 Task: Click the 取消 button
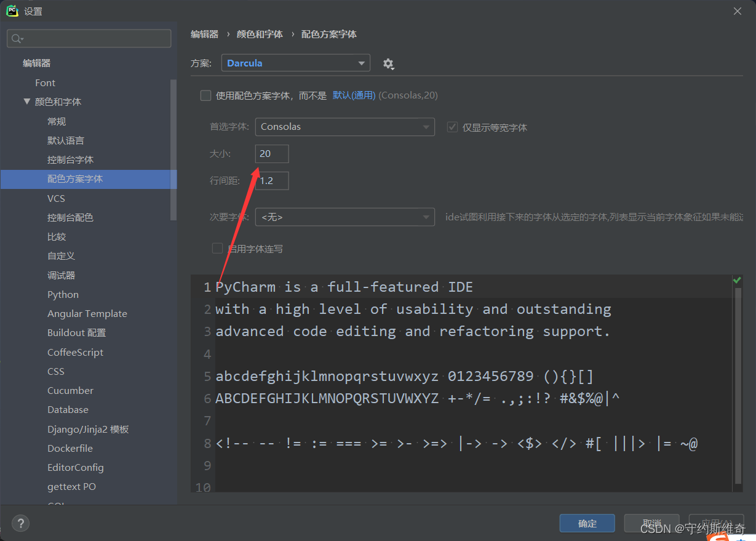point(651,523)
